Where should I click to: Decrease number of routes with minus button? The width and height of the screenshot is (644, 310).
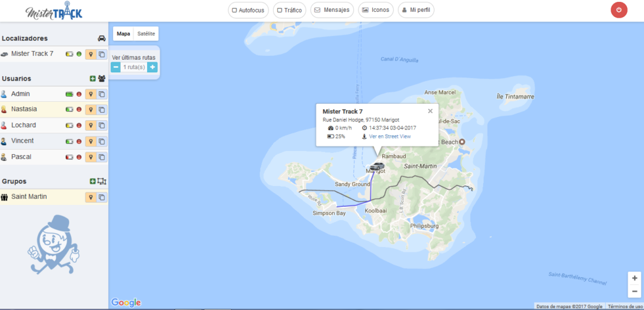(116, 67)
